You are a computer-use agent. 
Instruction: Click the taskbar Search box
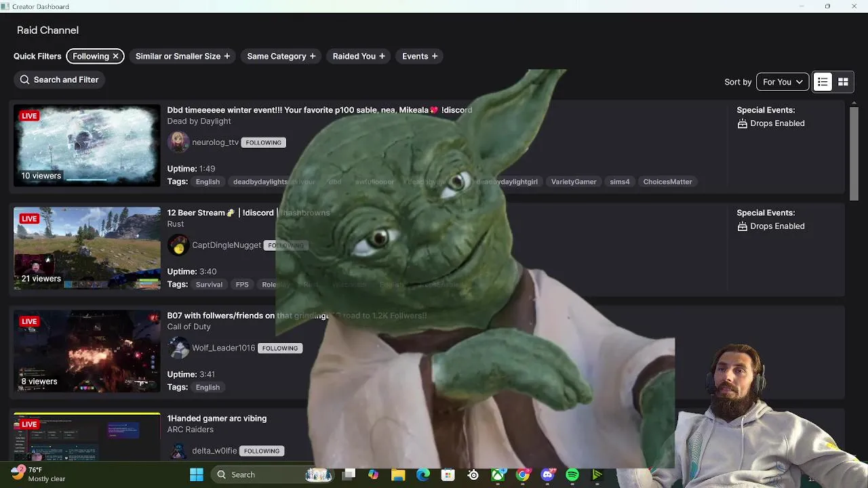(271, 474)
